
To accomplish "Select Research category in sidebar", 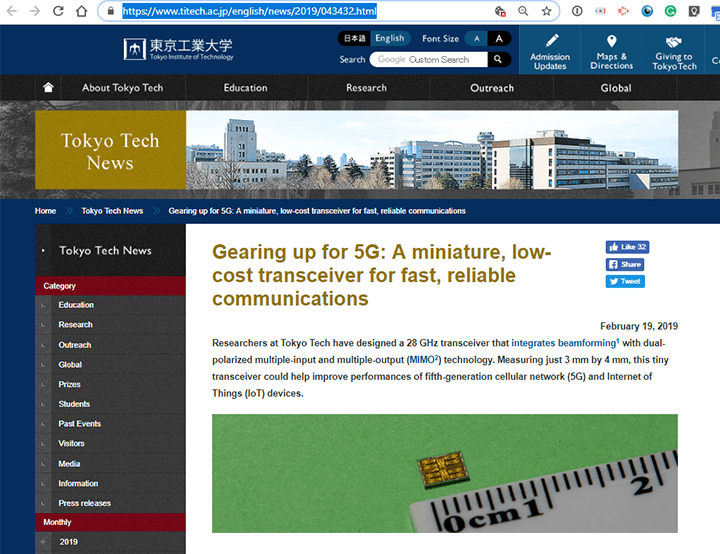I will click(x=75, y=325).
